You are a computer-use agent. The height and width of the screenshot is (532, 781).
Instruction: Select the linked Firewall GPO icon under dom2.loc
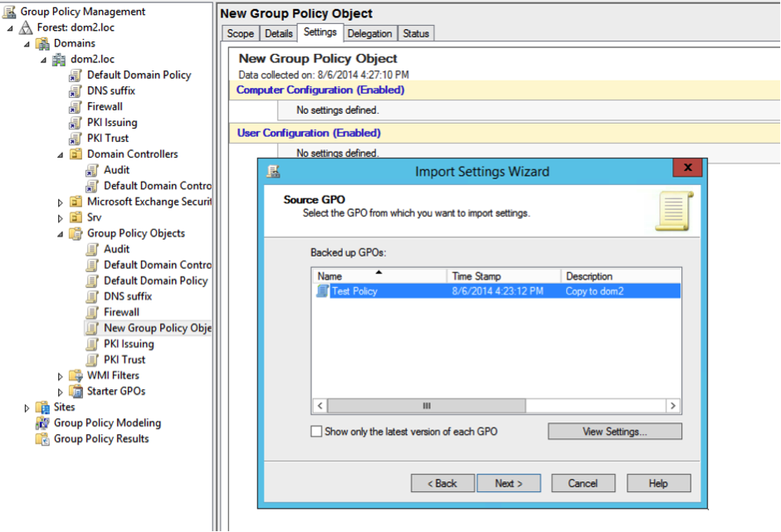[76, 107]
